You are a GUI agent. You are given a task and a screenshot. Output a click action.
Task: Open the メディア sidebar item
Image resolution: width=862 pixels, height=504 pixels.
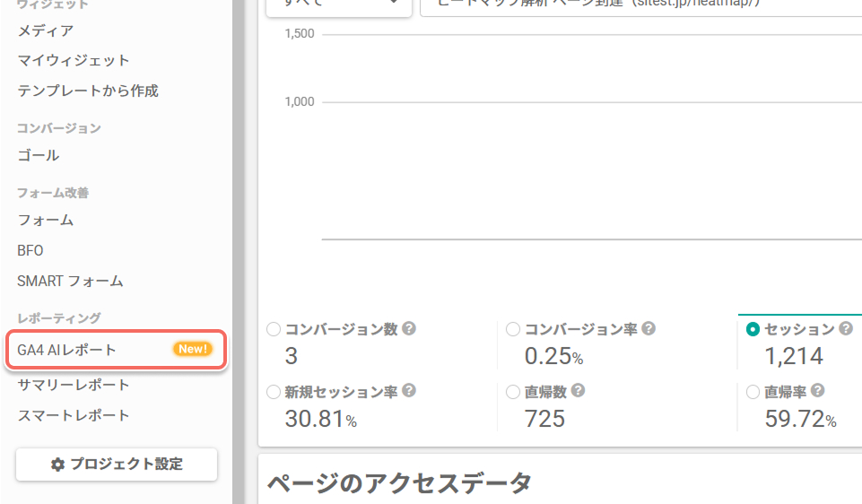45,30
